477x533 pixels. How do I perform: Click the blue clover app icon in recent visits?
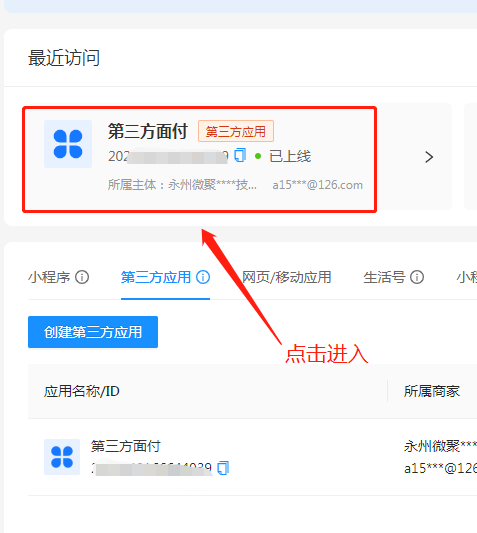[68, 144]
